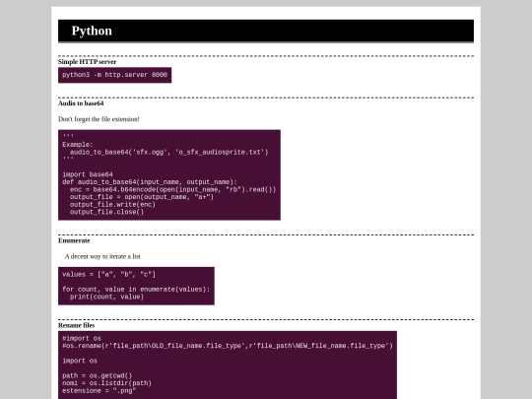Viewport: 532px width, 399px height.
Task: Click the 'enc = base64.b64encode' line
Action: tap(173, 189)
